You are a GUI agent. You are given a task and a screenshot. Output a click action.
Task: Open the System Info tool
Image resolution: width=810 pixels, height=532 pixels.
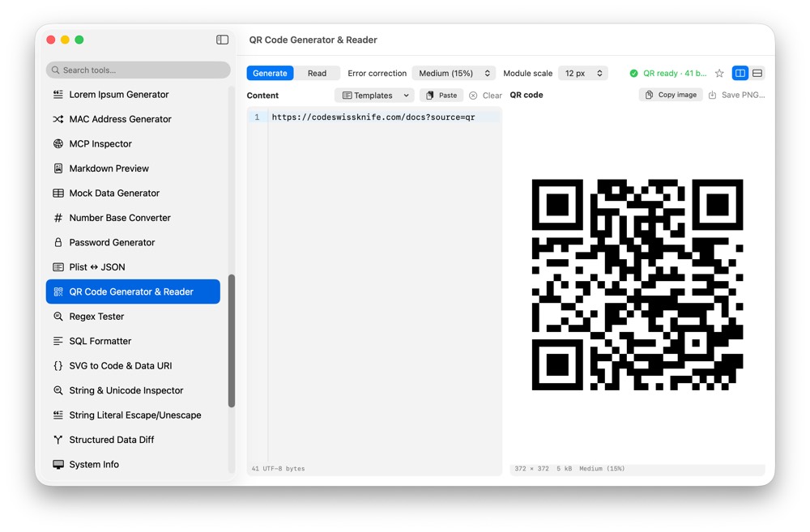[x=134, y=464]
